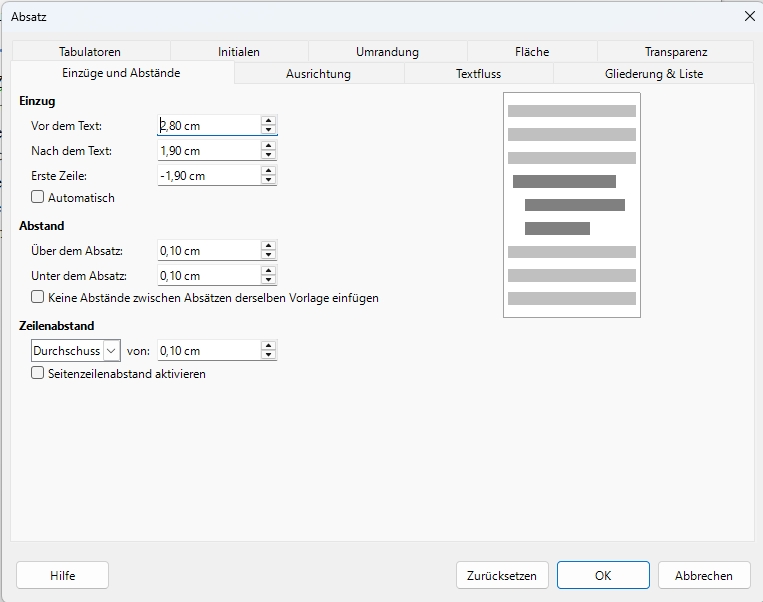763x602 pixels.
Task: Select the Umrandung tab
Action: (x=387, y=52)
